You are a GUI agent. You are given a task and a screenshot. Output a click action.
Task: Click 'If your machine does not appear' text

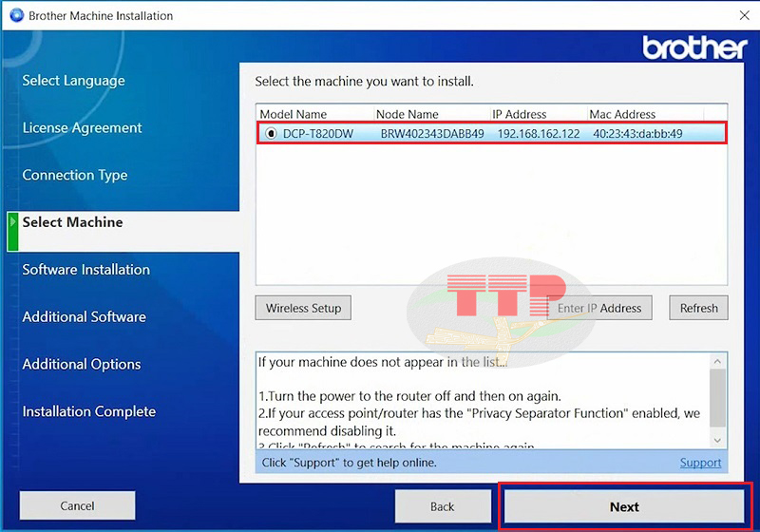click(x=383, y=362)
